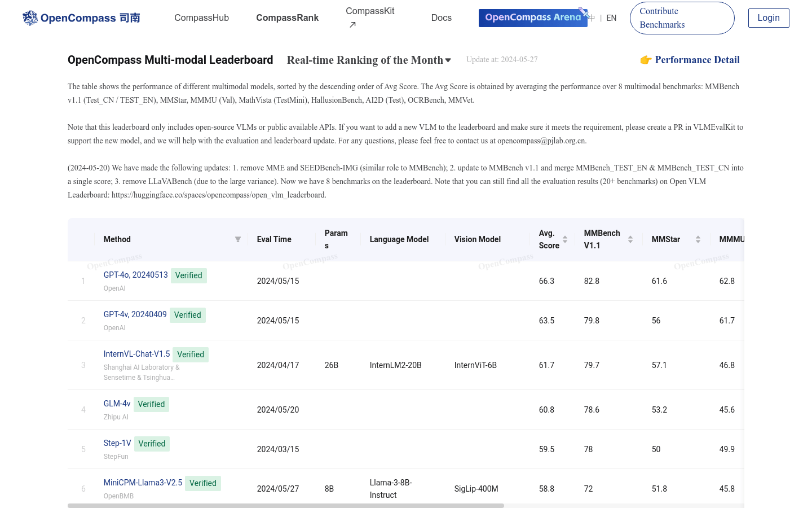812x508 pixels.
Task: Switch language to EN
Action: click(x=611, y=18)
